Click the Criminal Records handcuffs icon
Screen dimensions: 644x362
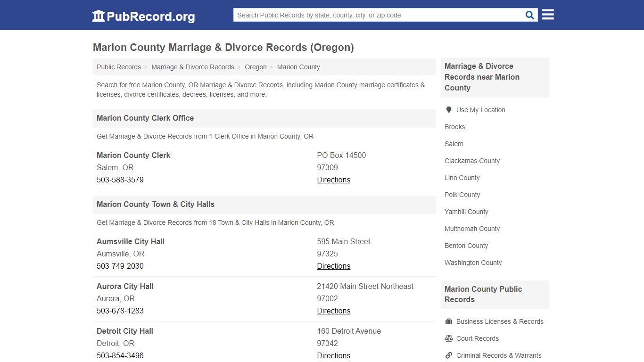coord(449,355)
